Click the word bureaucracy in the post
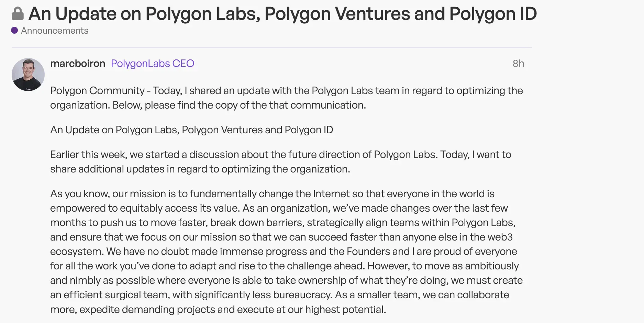The height and width of the screenshot is (323, 644). (302, 295)
